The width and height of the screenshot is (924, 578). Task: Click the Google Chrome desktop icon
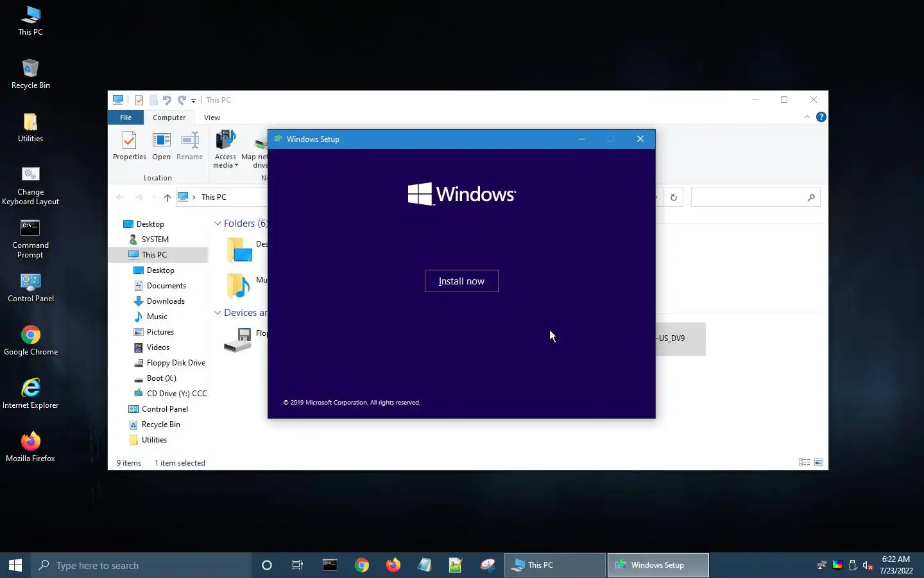click(x=30, y=340)
